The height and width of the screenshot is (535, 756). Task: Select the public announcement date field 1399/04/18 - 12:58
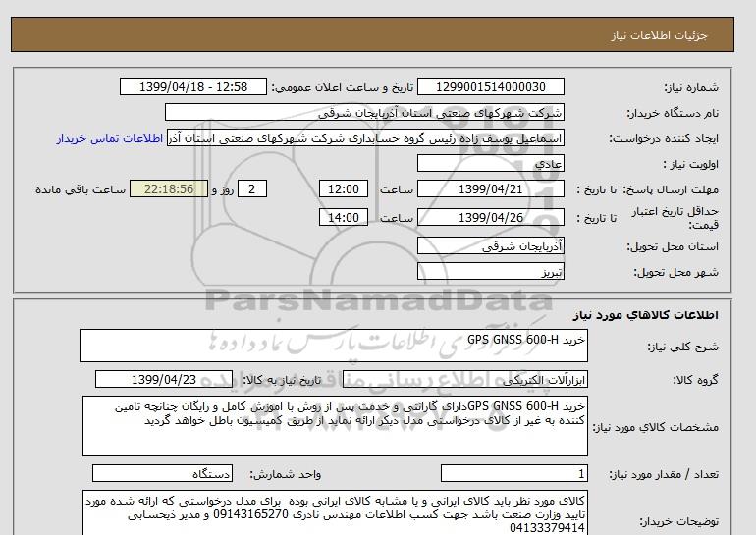pyautogui.click(x=192, y=86)
